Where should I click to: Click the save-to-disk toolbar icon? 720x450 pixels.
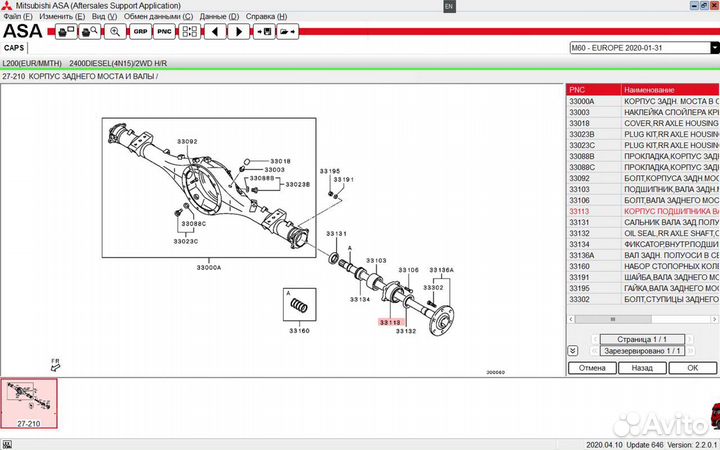pos(264,32)
